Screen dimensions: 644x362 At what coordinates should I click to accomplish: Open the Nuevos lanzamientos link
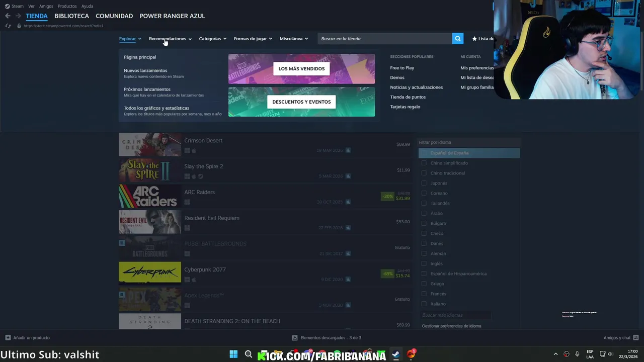(145, 71)
